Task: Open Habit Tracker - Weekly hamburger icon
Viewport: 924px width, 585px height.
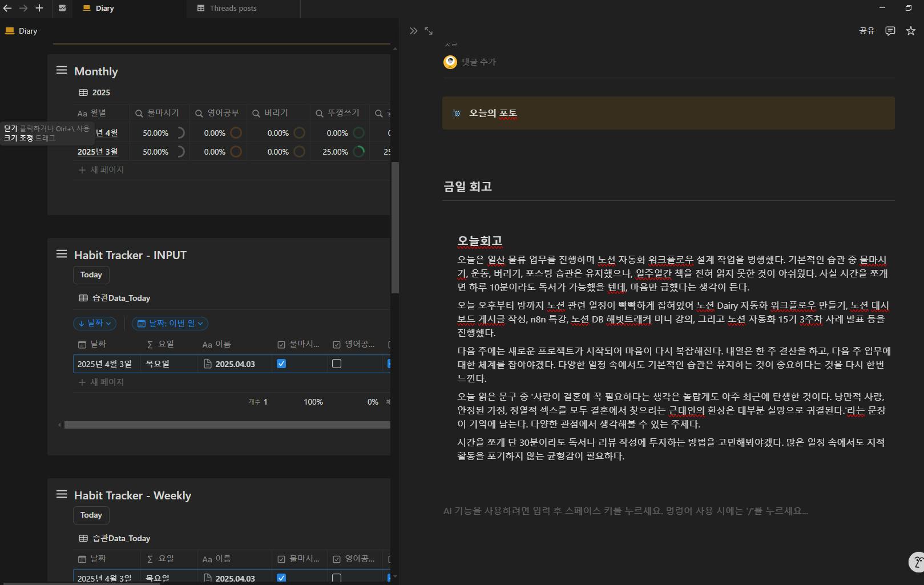Action: tap(62, 494)
